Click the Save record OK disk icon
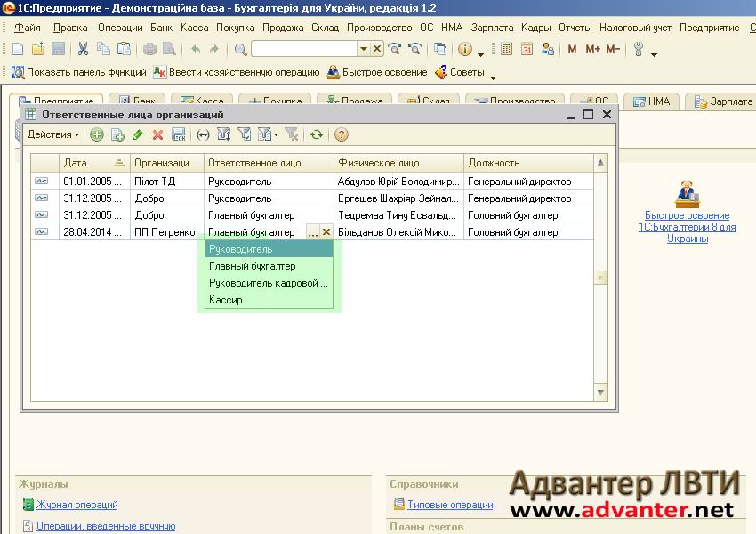The width and height of the screenshot is (756, 534). pos(179,134)
